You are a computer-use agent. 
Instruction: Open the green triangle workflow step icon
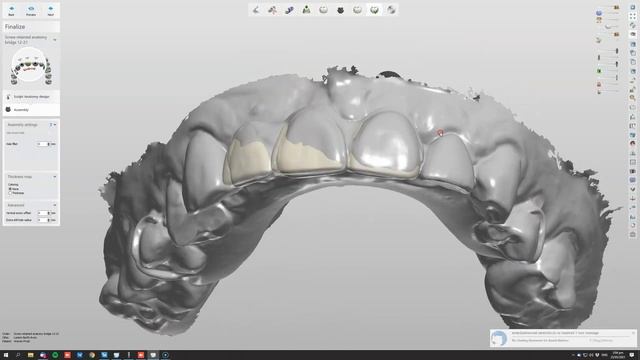306,10
